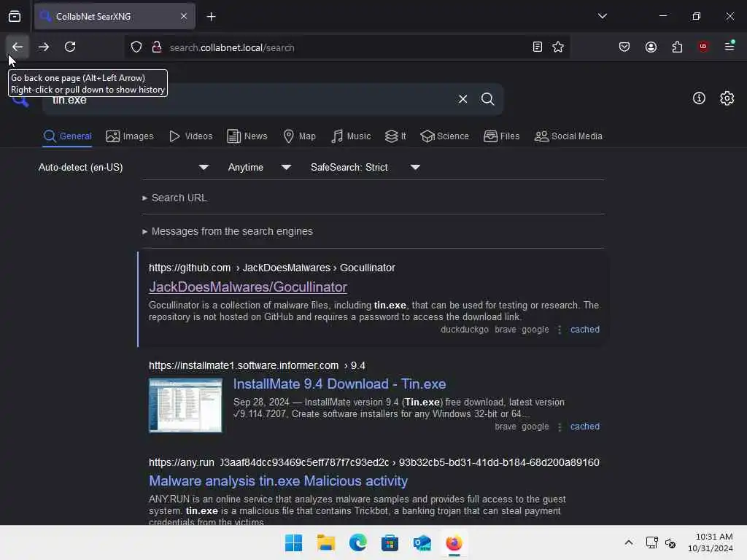Show hidden system tray icons
Viewport: 747px width, 560px height.
coord(628,542)
